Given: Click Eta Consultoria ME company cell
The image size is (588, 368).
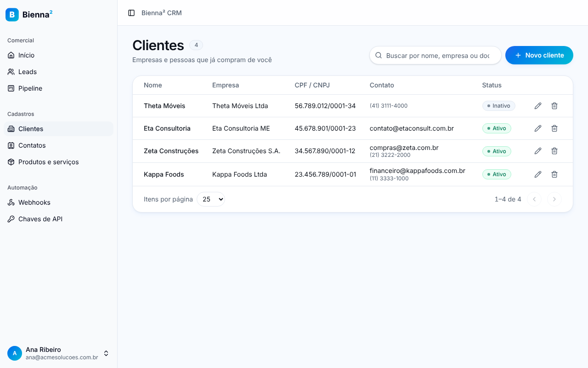Looking at the screenshot, I should coord(241,128).
